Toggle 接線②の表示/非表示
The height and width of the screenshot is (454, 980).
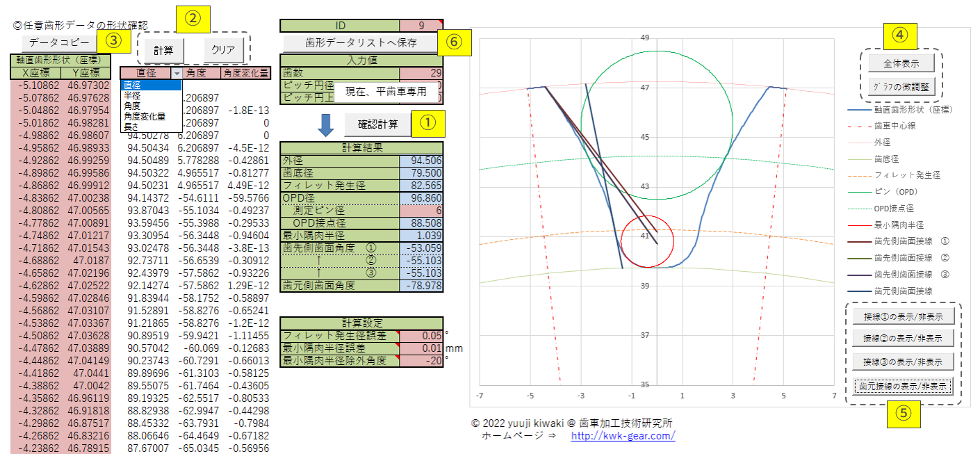coord(902,339)
